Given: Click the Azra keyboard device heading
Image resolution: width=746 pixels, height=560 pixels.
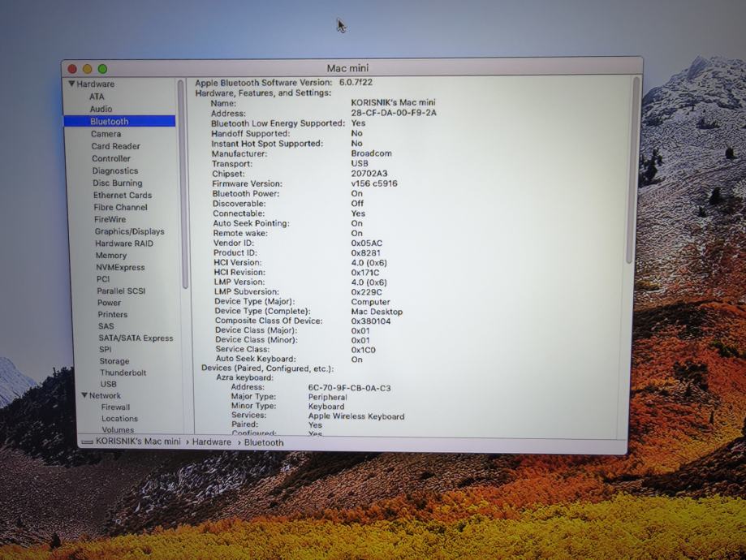Looking at the screenshot, I should (x=244, y=377).
